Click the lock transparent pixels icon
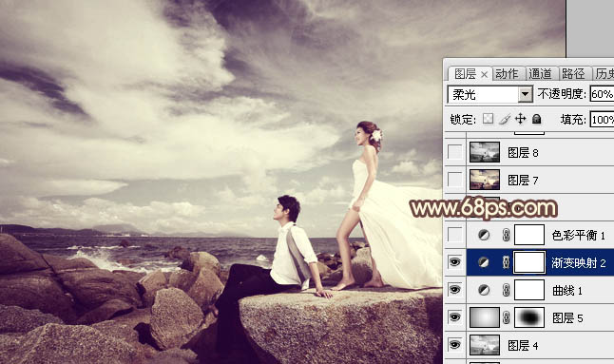614x364 pixels. pos(488,119)
